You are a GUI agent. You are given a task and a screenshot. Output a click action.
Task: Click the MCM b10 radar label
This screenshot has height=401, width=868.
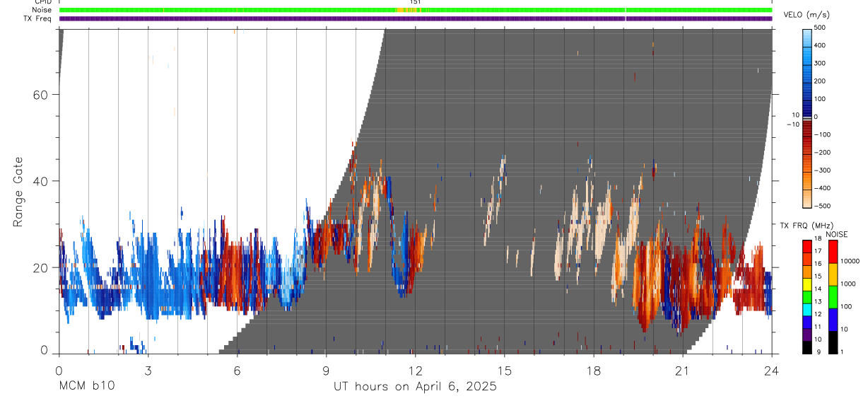tap(86, 387)
